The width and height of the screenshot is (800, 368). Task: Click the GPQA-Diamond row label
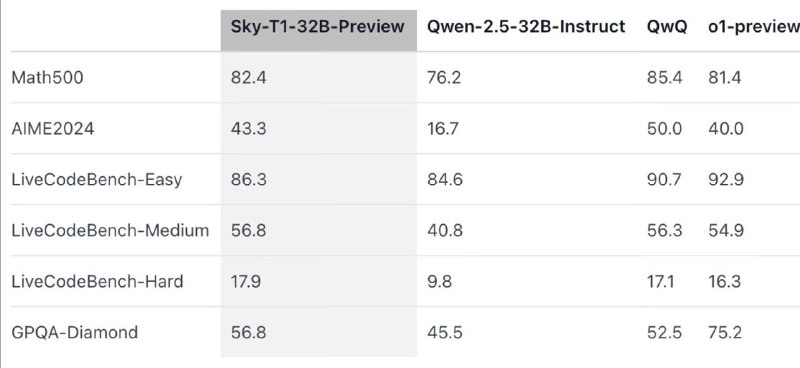(74, 333)
